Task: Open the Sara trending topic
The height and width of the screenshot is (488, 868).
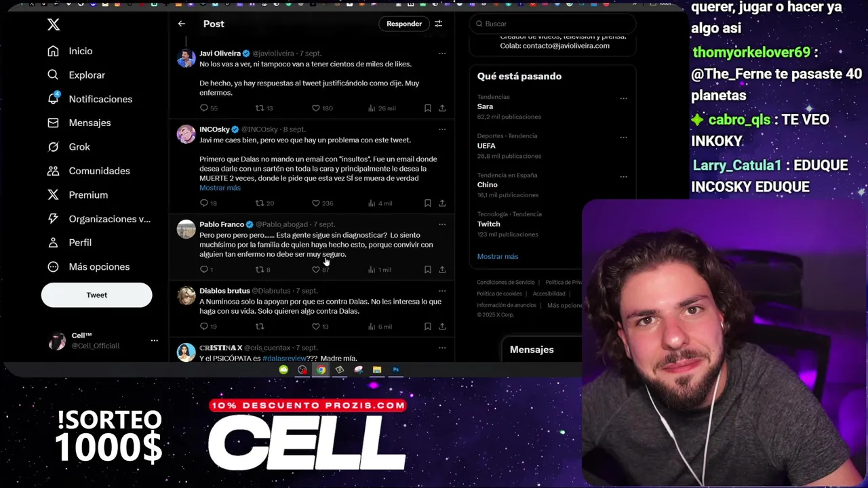Action: (485, 106)
